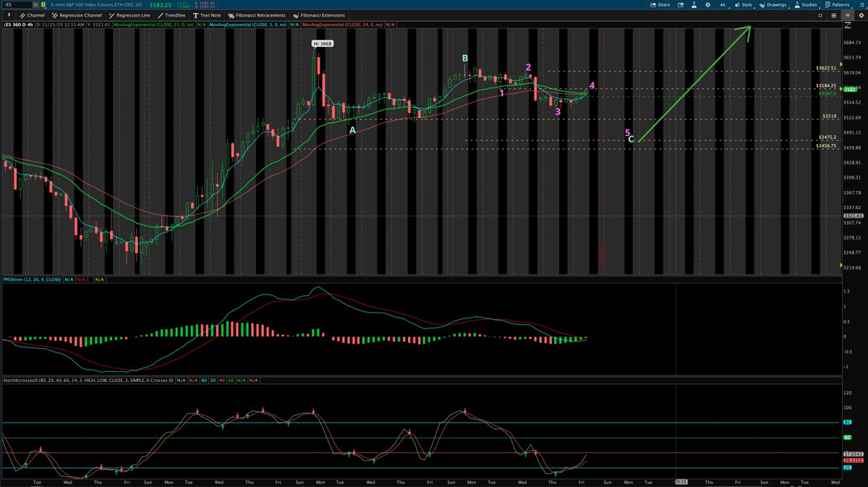Screen dimensions: 868x487
Task: Click the highlighted layout icon beside the gear
Action: click(x=847, y=14)
